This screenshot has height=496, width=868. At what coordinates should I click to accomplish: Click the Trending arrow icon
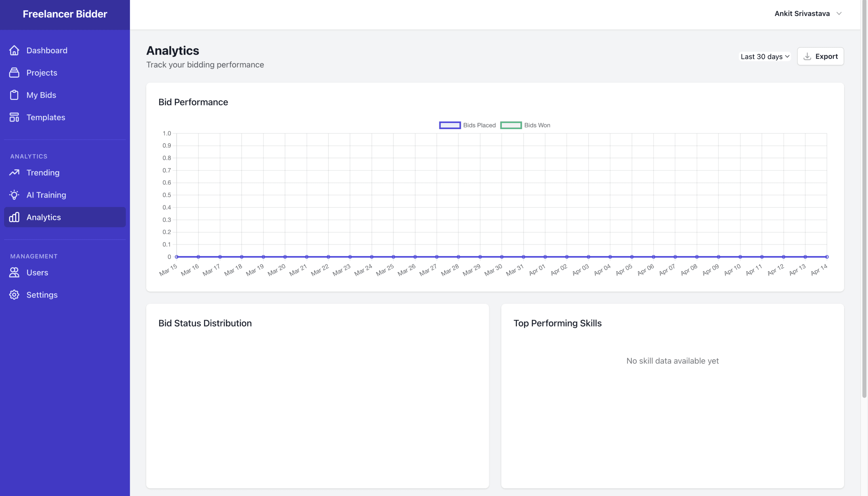tap(14, 173)
